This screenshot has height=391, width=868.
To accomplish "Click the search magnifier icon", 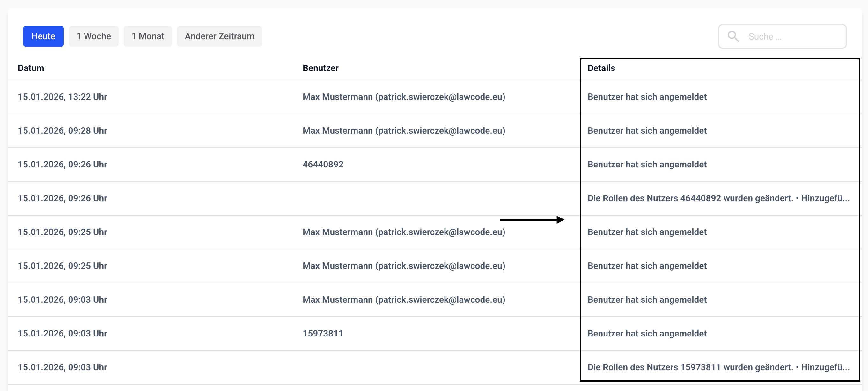I will click(733, 36).
